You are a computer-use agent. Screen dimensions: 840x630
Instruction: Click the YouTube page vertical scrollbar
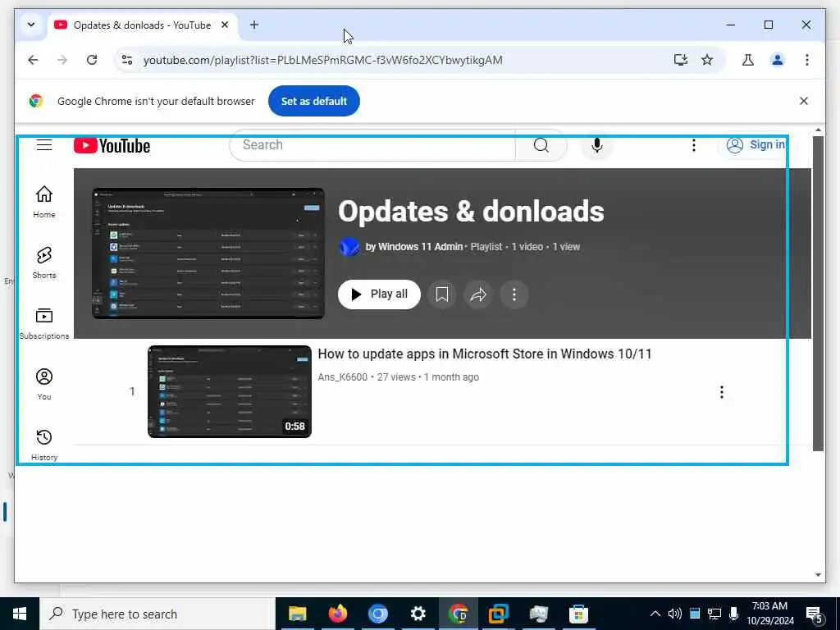pos(818,293)
